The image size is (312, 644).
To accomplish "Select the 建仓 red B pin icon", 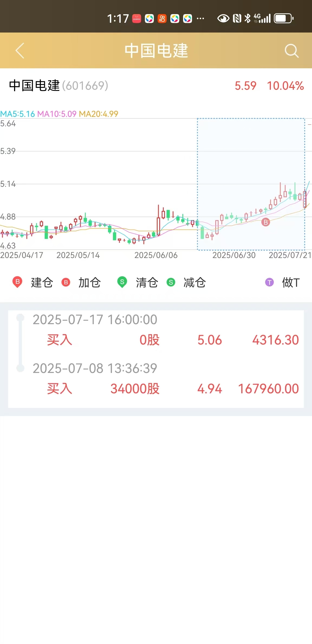I will pyautogui.click(x=17, y=282).
